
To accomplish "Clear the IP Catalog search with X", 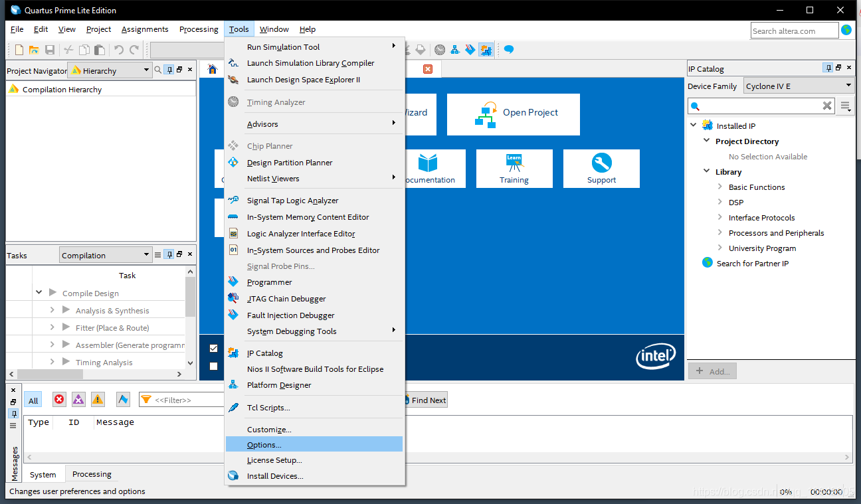I will [827, 106].
